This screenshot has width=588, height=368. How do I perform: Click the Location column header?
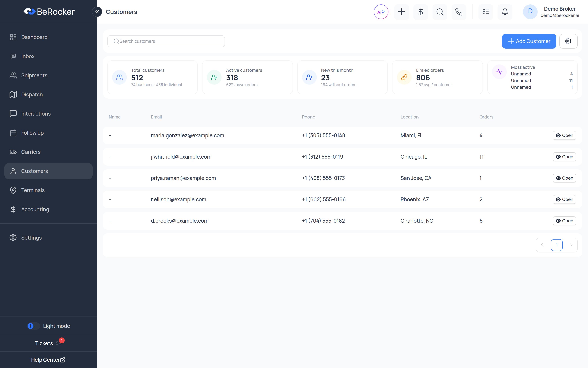[409, 117]
